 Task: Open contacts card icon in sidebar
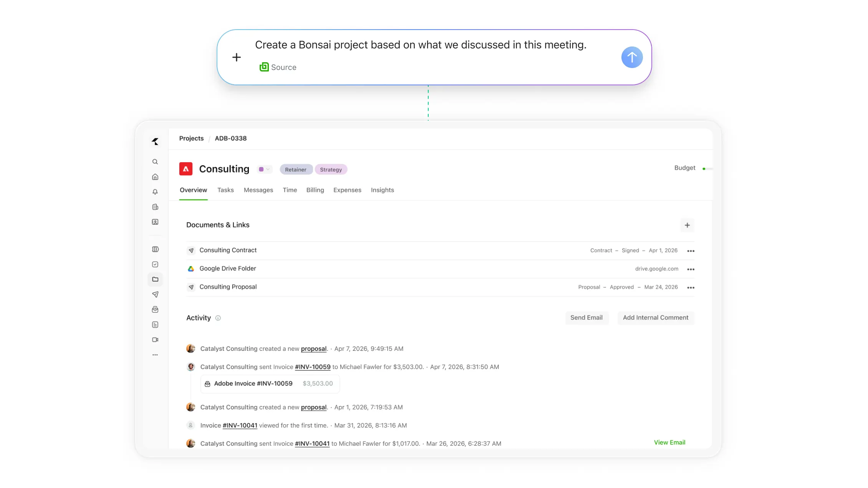[x=155, y=222]
